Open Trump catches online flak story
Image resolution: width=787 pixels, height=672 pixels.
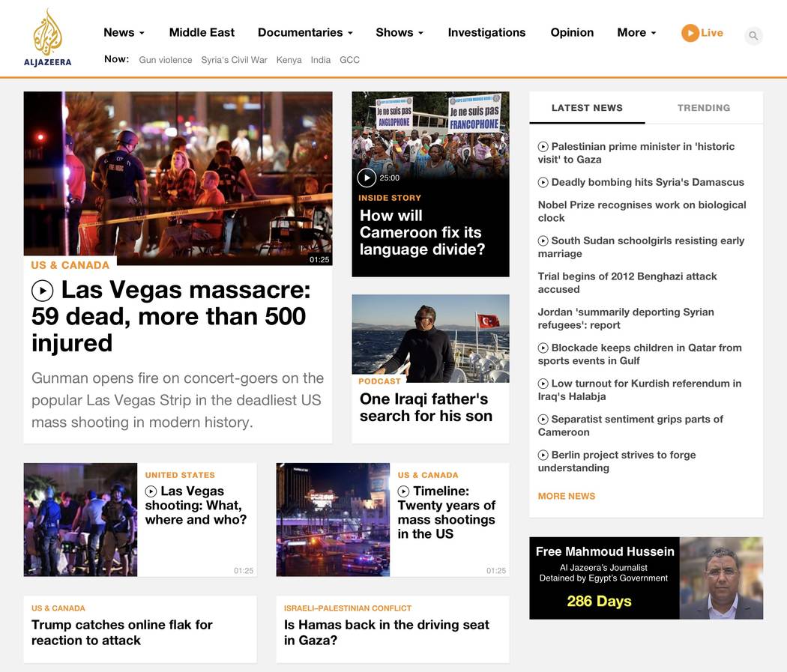pyautogui.click(x=122, y=632)
